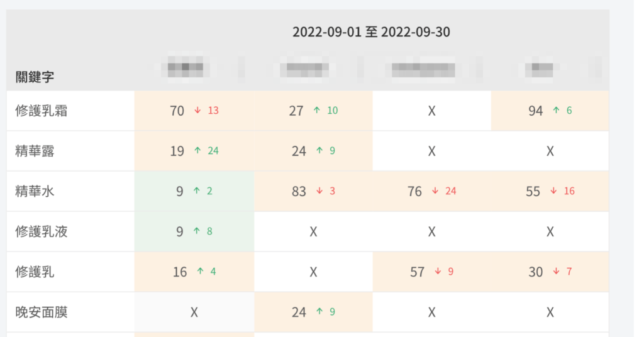The image size is (644, 337).
Task: Click the green up arrow beside 19
Action: tap(197, 151)
